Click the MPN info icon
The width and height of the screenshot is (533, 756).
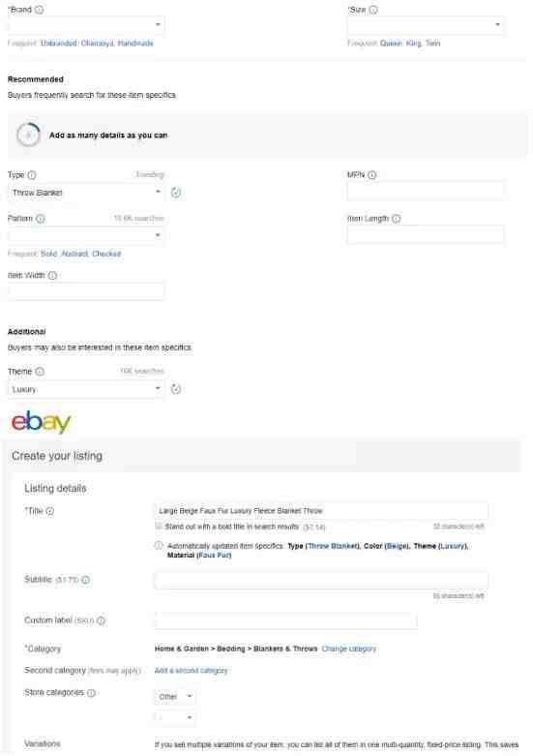[372, 175]
